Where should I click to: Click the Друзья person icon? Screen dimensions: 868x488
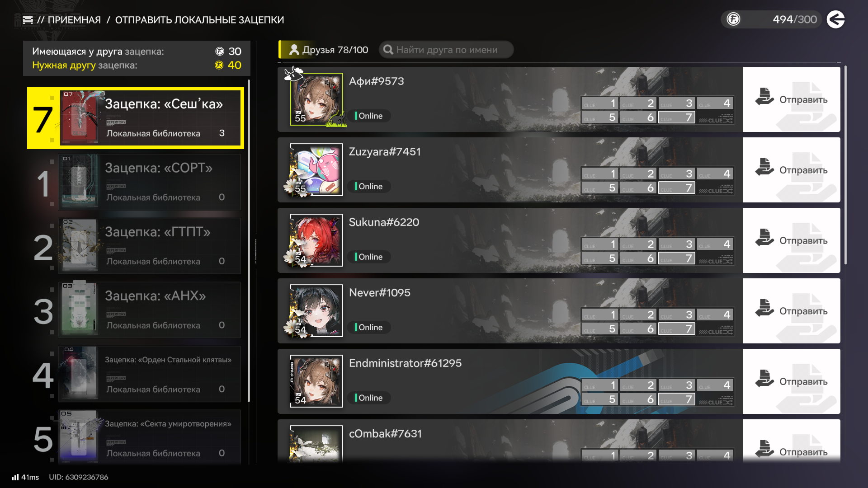tap(294, 50)
